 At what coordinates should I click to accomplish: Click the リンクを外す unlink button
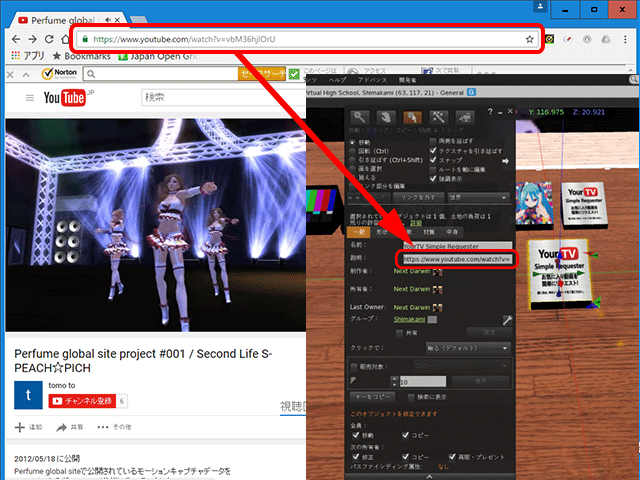(x=418, y=198)
